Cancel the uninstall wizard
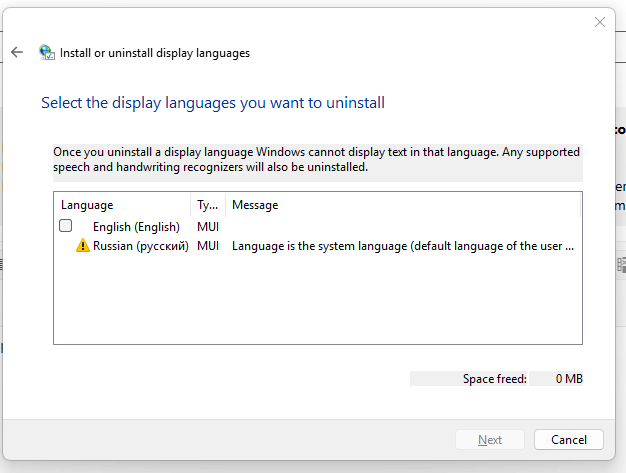 point(569,439)
